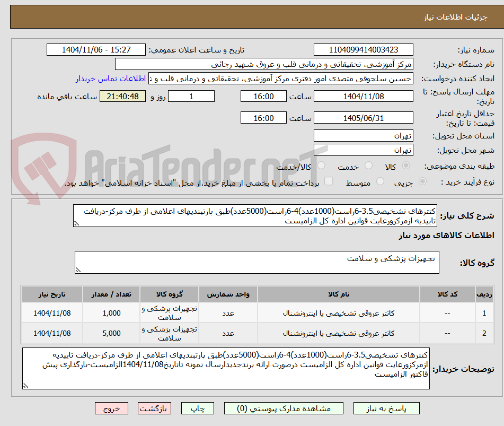The width and height of the screenshot is (504, 426).
Task: Click the عدد unit cell in row 2
Action: (228, 333)
